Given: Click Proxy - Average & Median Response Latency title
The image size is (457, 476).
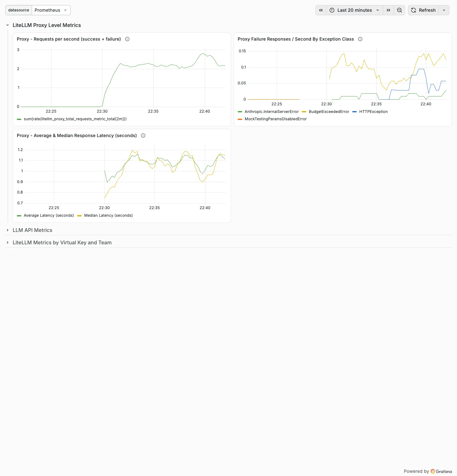Looking at the screenshot, I should [x=77, y=136].
